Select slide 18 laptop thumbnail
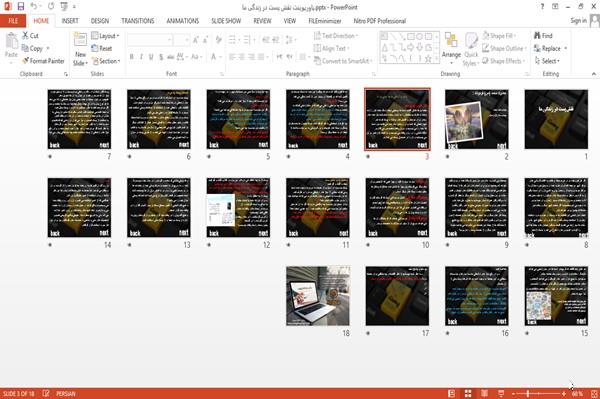Screen dimensions: 600x399 pos(318,296)
